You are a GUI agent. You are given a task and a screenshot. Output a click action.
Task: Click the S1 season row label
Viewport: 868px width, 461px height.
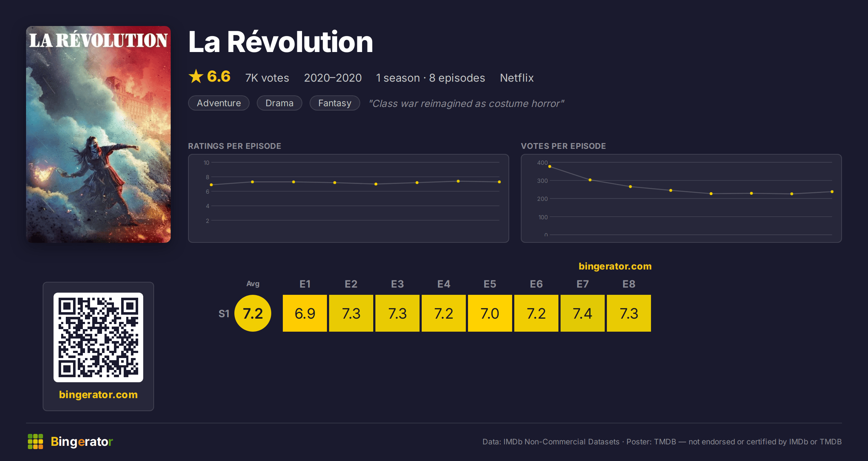[224, 314]
